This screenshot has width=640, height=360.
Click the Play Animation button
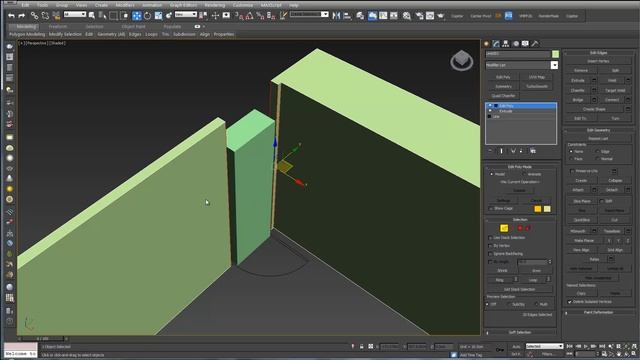tap(586, 346)
